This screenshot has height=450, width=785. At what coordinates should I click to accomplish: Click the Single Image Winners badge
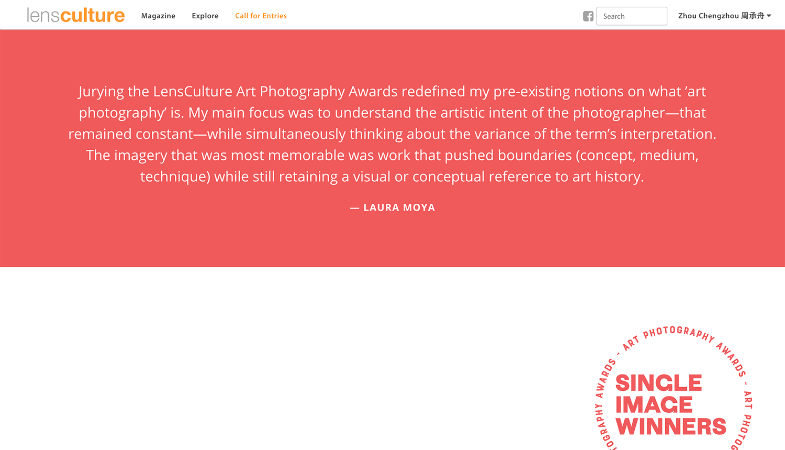[x=671, y=400]
